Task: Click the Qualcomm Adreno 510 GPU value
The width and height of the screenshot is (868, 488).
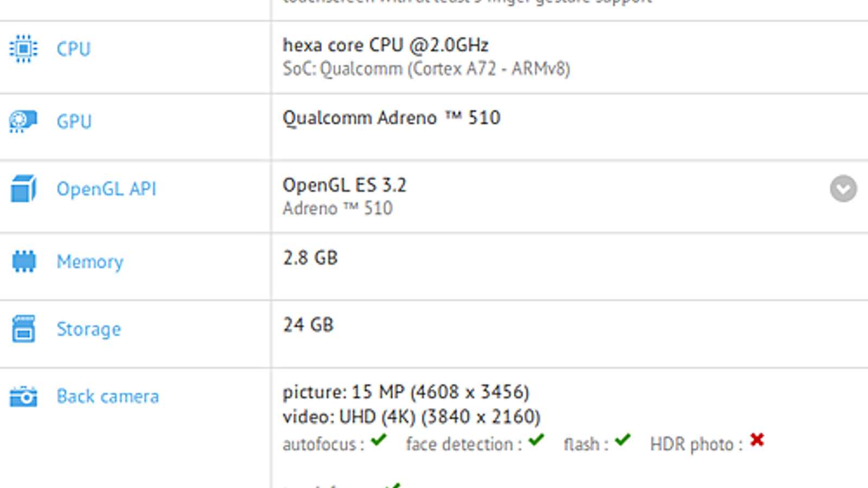Action: pos(391,118)
